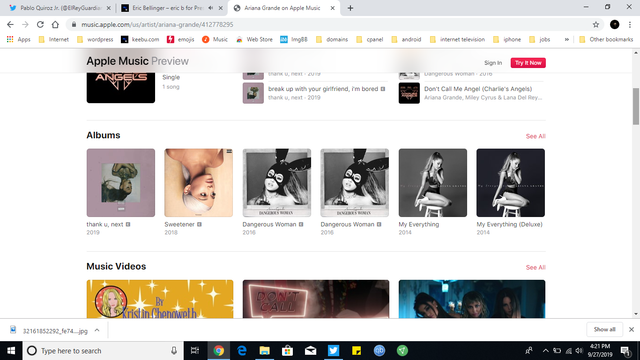Open the Angels single cover art
640x360 pixels.
click(121, 87)
